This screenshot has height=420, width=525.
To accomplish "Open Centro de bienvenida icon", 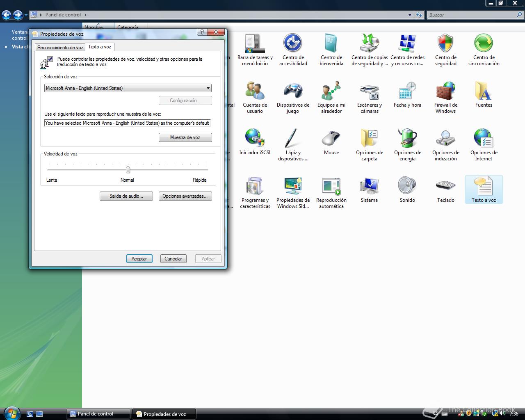I will 331,50.
